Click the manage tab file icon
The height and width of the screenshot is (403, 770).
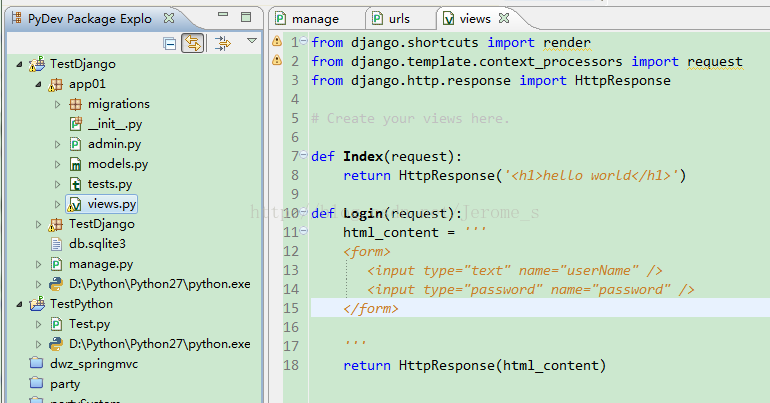pos(280,19)
